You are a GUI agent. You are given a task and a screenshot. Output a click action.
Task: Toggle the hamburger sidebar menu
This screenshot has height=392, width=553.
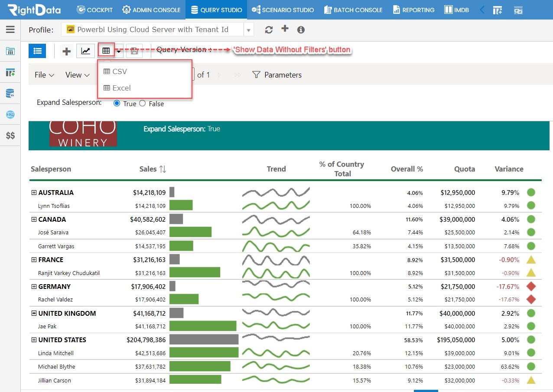[10, 29]
